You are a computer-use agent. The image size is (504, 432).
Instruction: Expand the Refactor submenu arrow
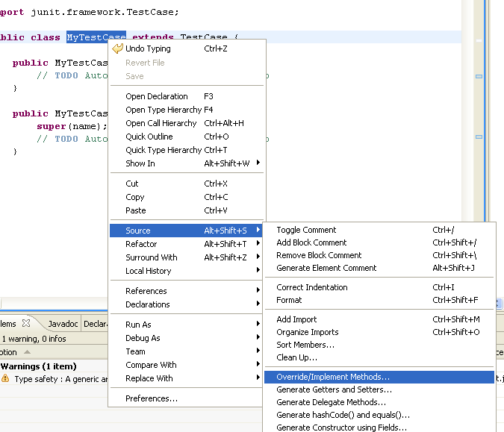[258, 243]
